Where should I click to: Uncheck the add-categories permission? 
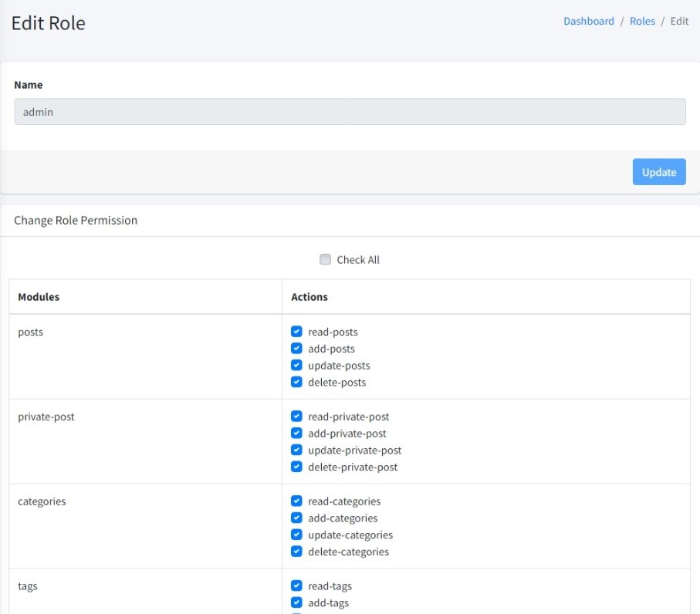(x=296, y=518)
